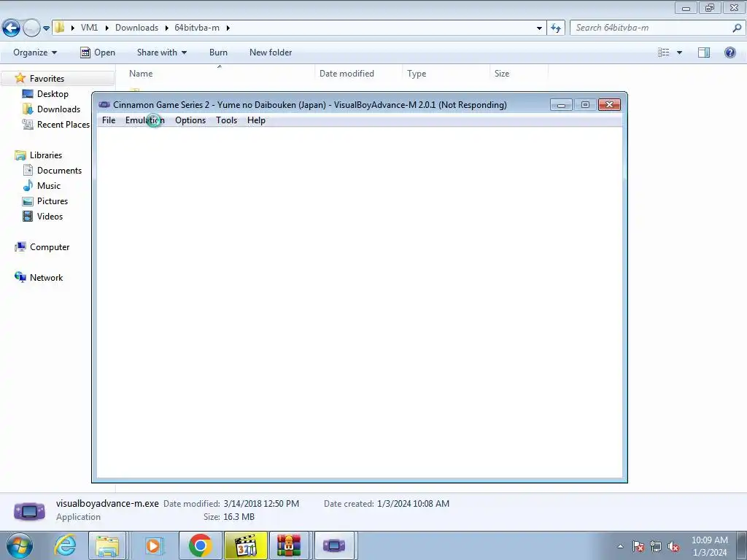Open Videos library in navigation pane

click(50, 216)
